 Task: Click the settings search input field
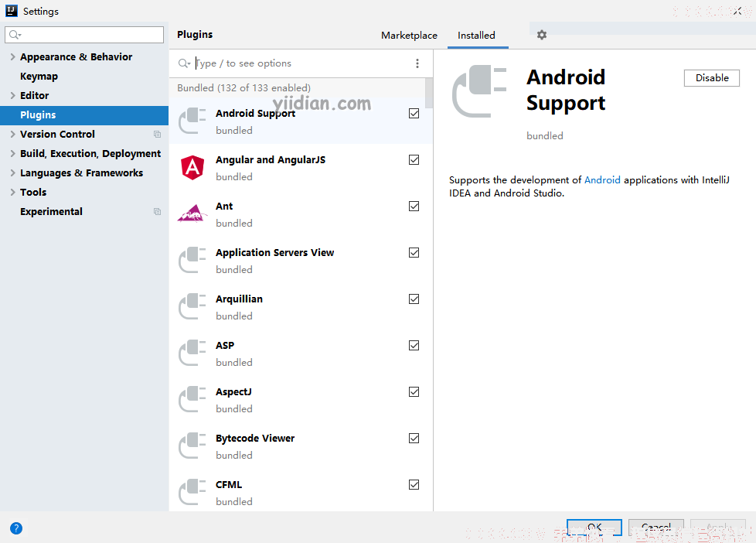coord(84,35)
